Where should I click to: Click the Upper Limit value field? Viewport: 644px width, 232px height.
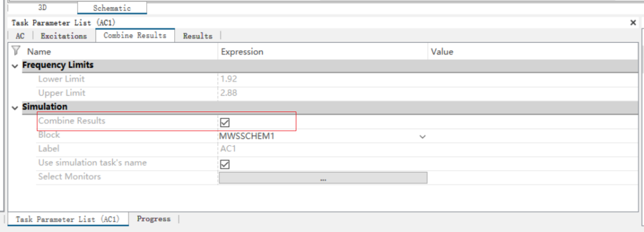pos(323,93)
